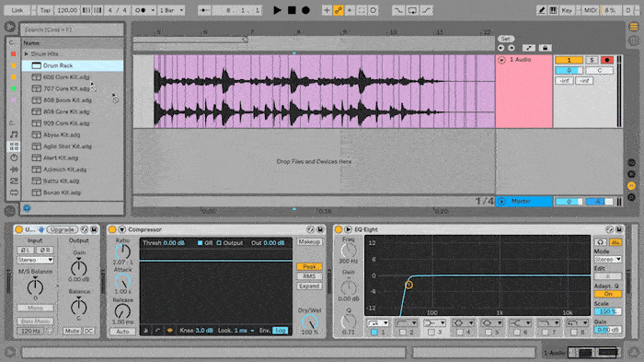644x362 pixels.
Task: Toggle the Loop switch icon
Action: [x=412, y=10]
